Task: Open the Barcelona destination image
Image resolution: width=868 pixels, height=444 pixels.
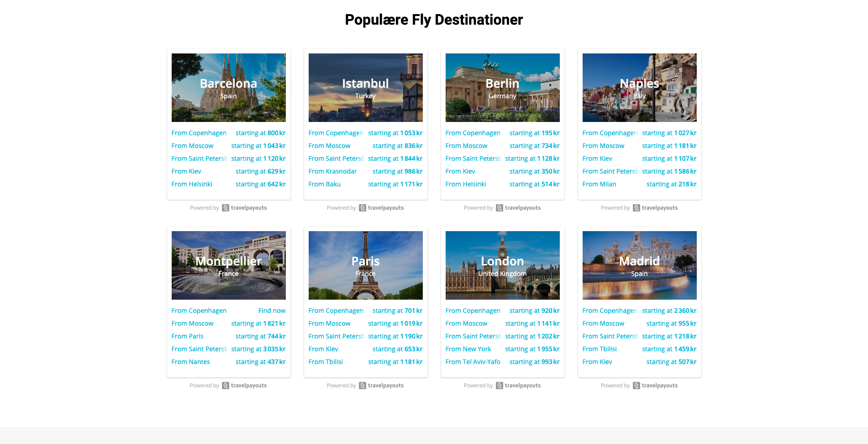Action: pyautogui.click(x=228, y=88)
